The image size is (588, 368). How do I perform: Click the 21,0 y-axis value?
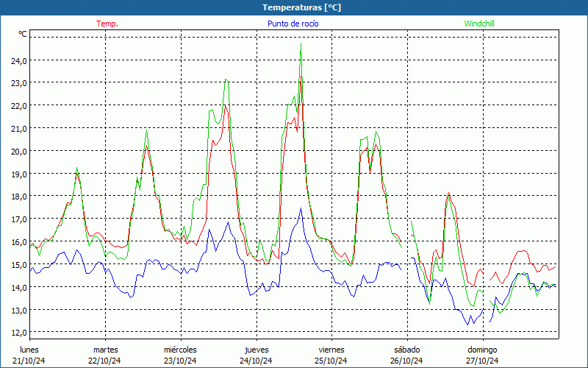pos(19,128)
